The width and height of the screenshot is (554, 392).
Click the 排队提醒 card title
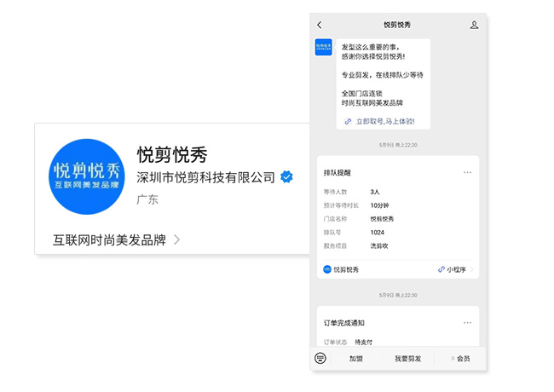click(337, 173)
